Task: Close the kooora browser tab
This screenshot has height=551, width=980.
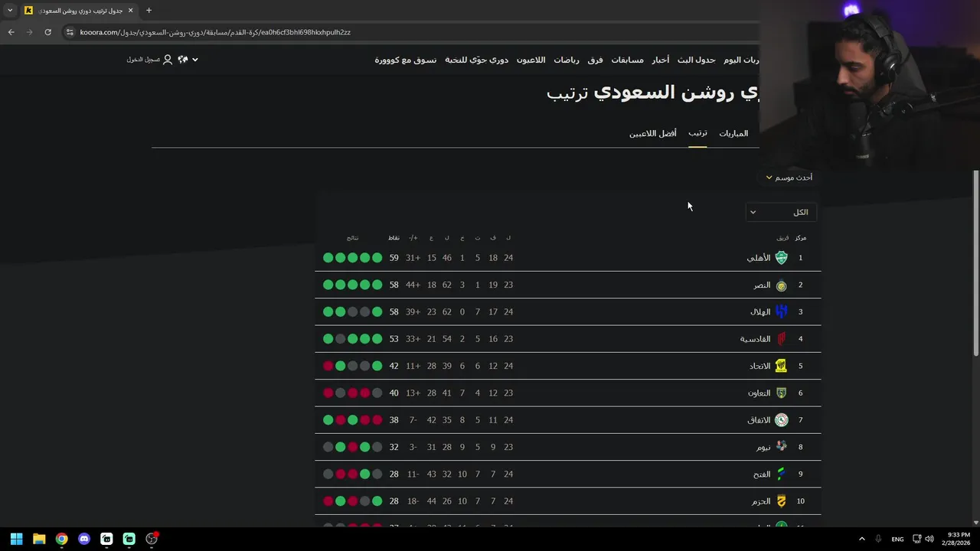Action: point(130,11)
